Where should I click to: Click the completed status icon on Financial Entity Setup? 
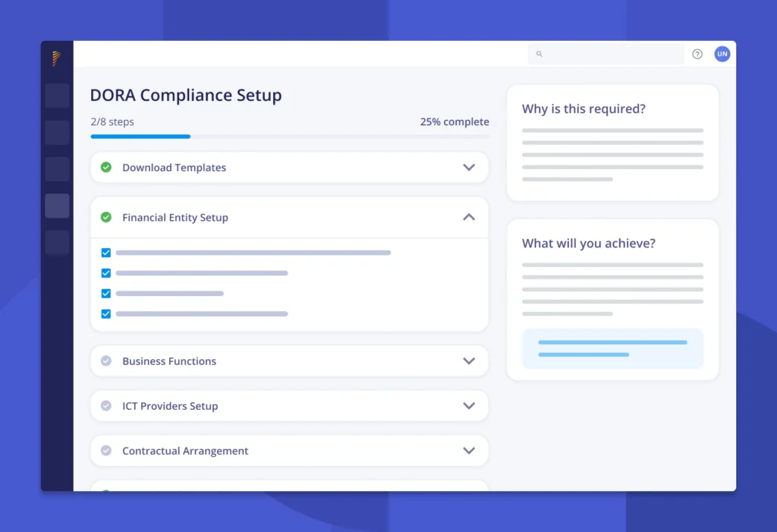pyautogui.click(x=106, y=217)
